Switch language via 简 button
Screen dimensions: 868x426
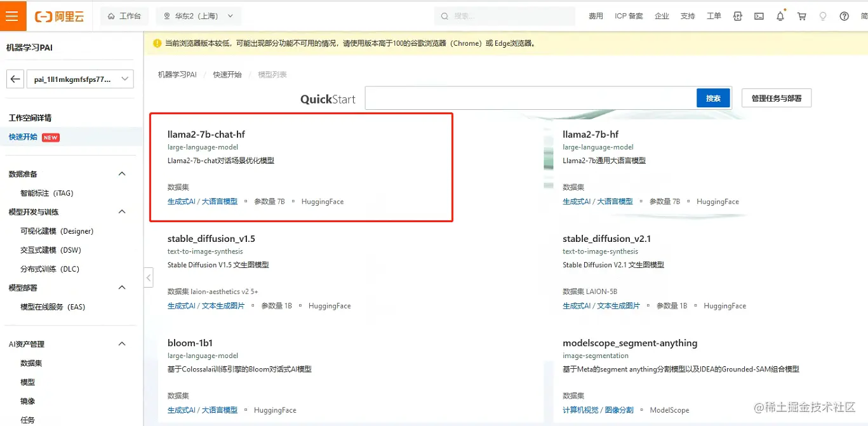(864, 16)
